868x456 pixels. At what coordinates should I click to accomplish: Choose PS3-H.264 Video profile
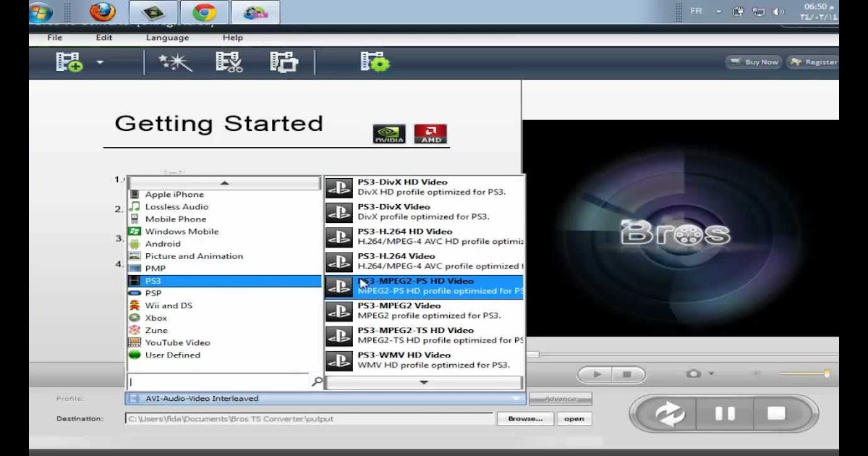pyautogui.click(x=425, y=261)
